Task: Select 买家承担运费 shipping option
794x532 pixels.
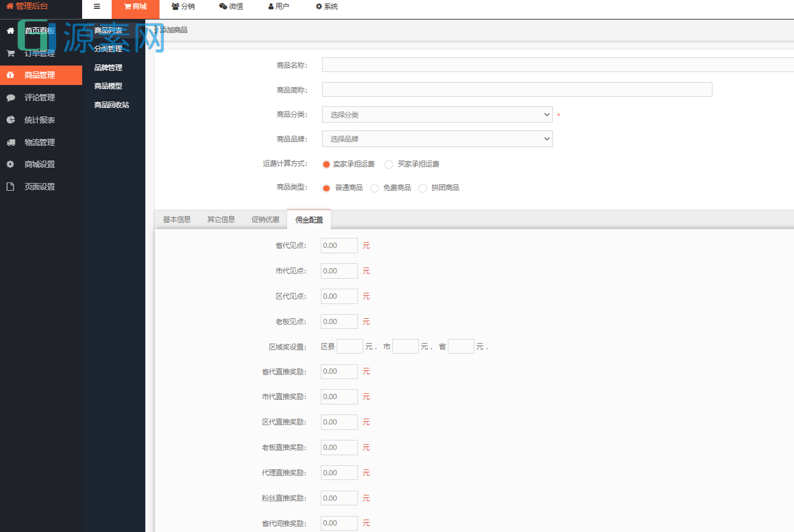Action: click(x=388, y=164)
